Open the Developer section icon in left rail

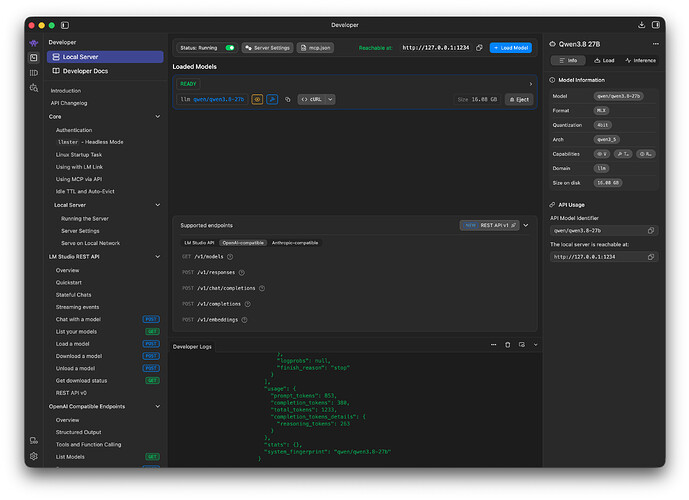34,58
